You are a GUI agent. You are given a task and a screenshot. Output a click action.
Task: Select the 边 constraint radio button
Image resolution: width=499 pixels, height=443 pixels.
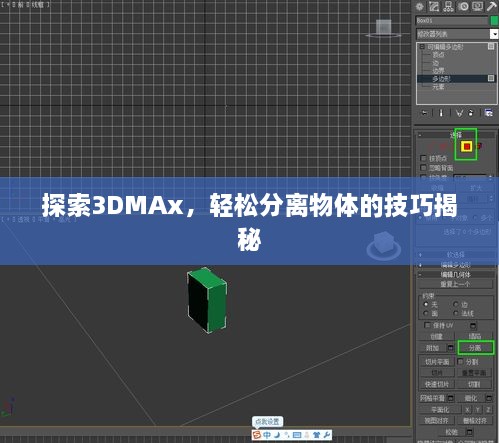[456, 304]
